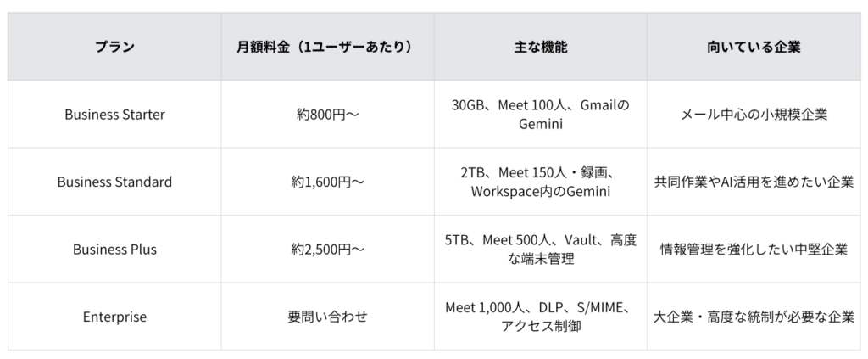Click the 約2,500円～ price cell
This screenshot has width=868, height=359.
(x=328, y=250)
